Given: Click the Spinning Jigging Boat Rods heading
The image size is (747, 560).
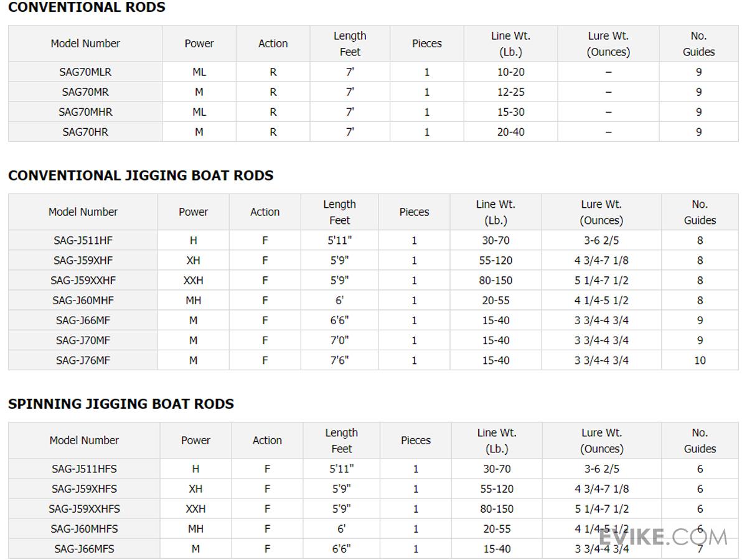Looking at the screenshot, I should [x=121, y=404].
